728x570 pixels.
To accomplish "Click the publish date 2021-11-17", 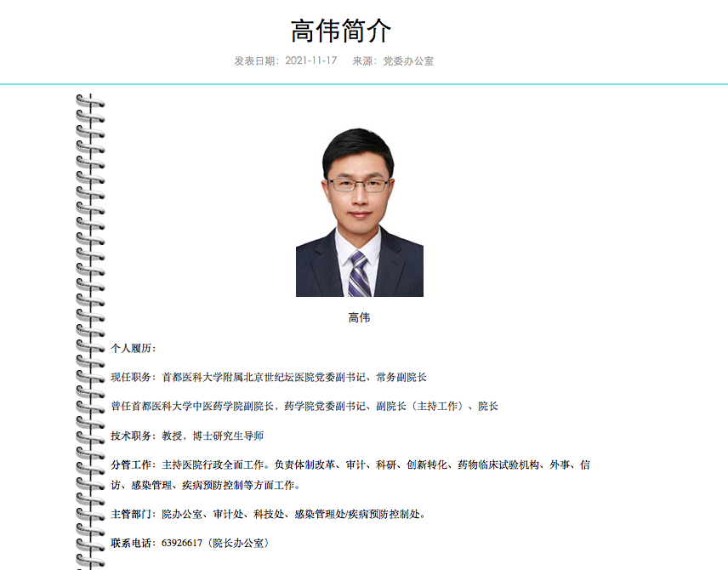I will click(310, 61).
